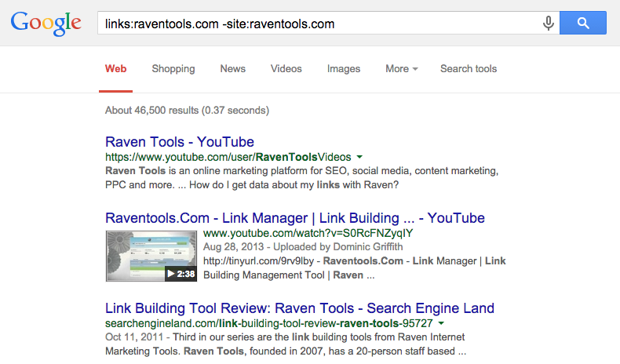The height and width of the screenshot is (364, 620).
Task: Open the Raven Tools - YouTube result
Action: [x=180, y=142]
